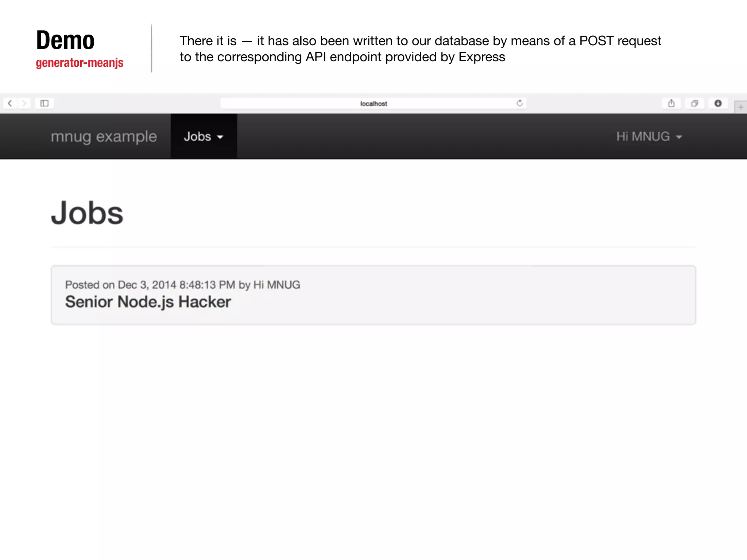The height and width of the screenshot is (560, 747).
Task: Click the generator-meanjs red subtitle
Action: tap(80, 63)
